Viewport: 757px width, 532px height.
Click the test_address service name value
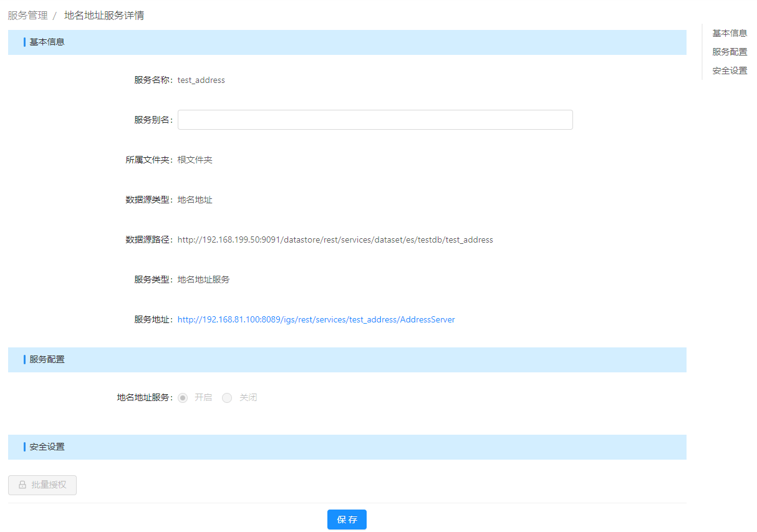[x=201, y=80]
